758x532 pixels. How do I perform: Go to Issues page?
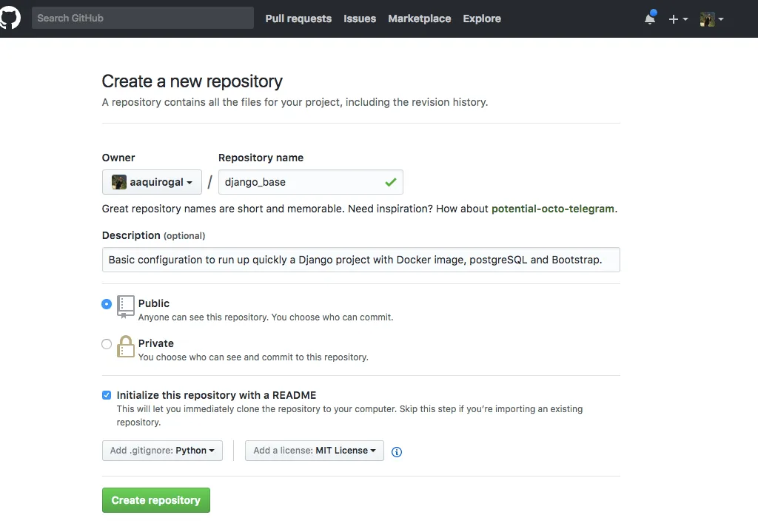click(x=360, y=18)
